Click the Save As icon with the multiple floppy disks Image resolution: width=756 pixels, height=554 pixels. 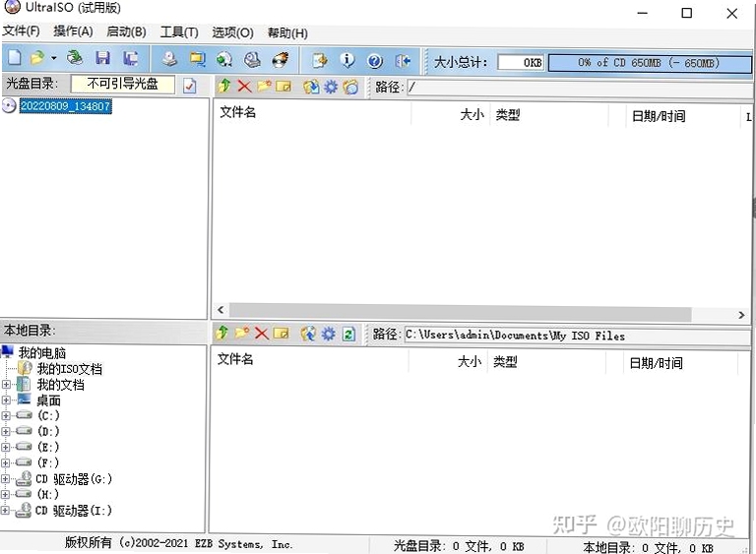pyautogui.click(x=130, y=58)
